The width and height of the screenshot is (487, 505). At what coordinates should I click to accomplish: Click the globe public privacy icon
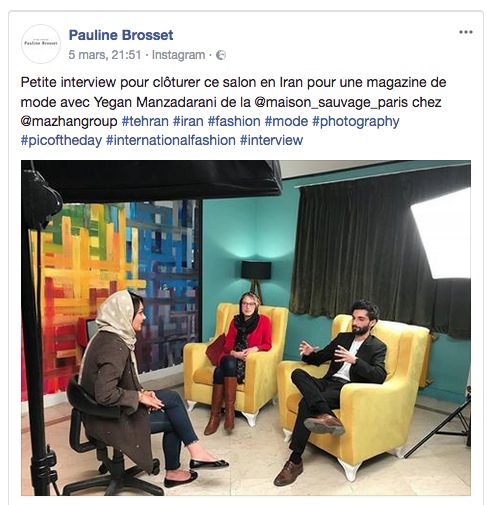(x=221, y=55)
